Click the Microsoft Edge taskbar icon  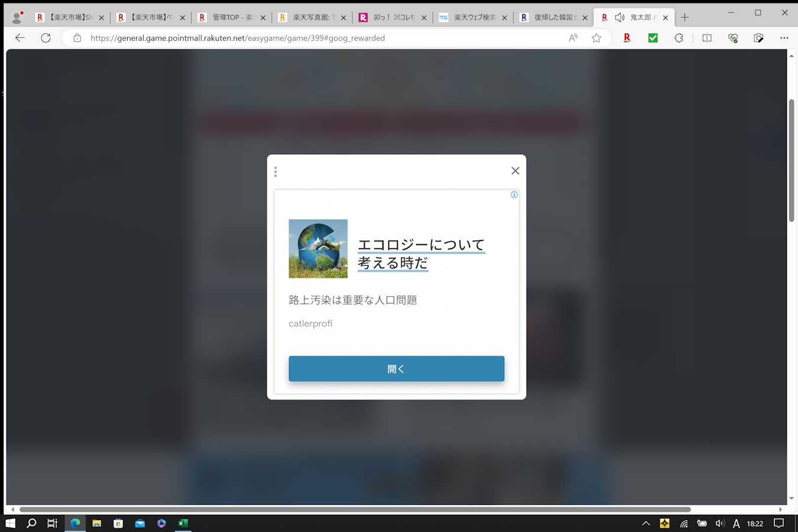[x=75, y=523]
